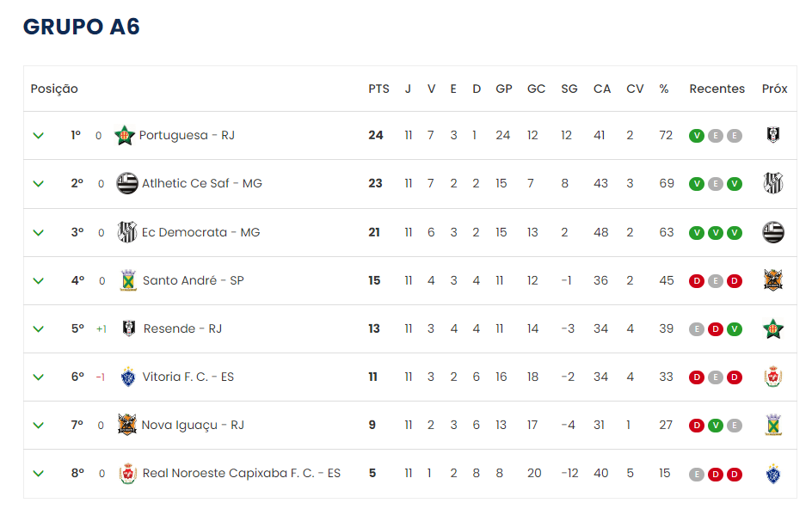Click the Recentes column header
The image size is (812, 509).
717,89
